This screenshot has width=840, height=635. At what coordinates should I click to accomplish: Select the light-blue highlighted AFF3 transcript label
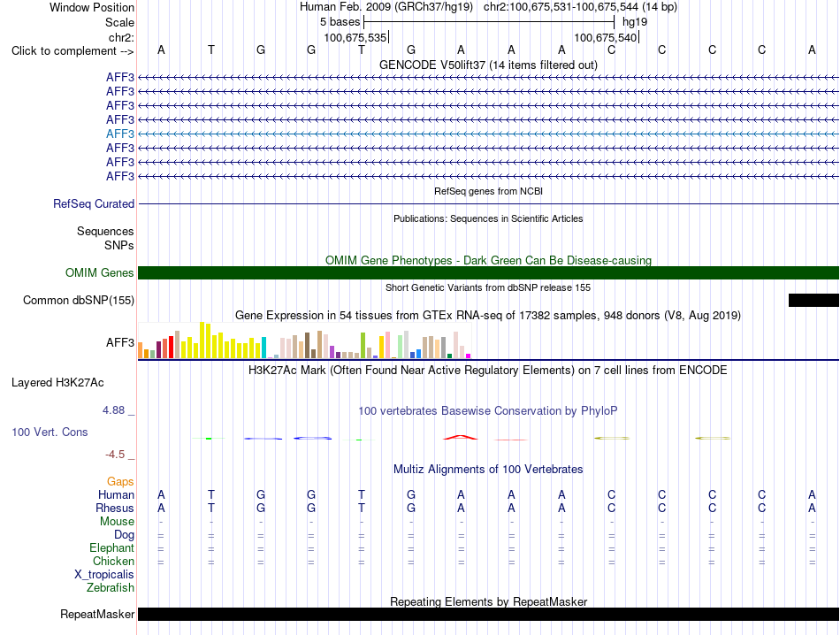click(120, 134)
